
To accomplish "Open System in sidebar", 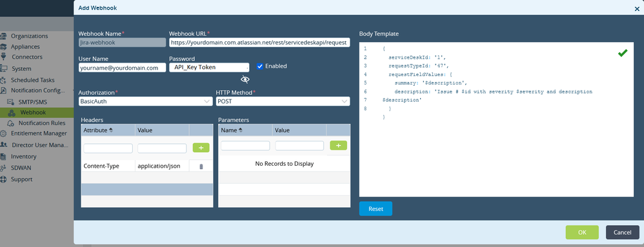I will point(21,68).
